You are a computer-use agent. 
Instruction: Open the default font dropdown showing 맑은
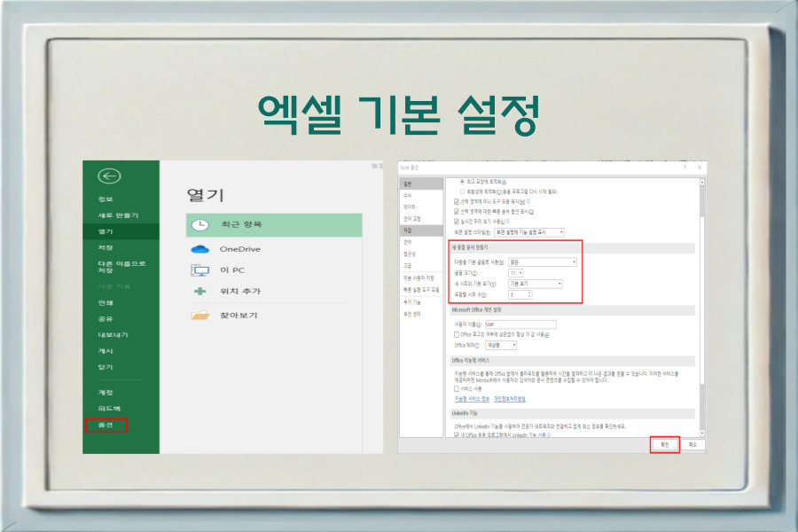coord(543,262)
